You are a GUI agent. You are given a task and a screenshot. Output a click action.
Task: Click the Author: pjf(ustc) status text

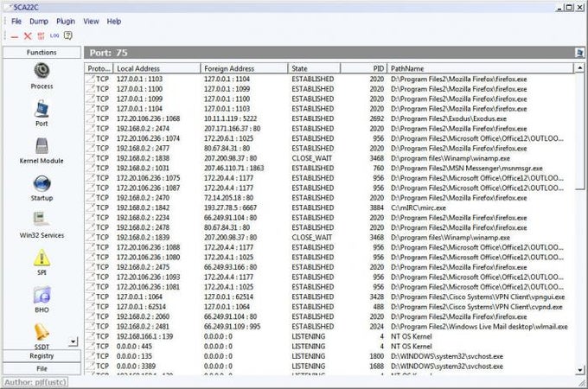35,382
